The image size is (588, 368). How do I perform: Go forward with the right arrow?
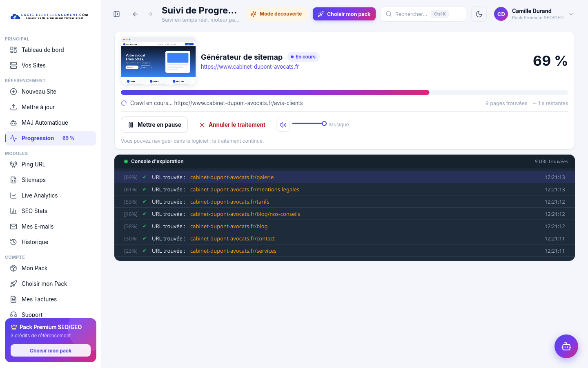coord(150,14)
